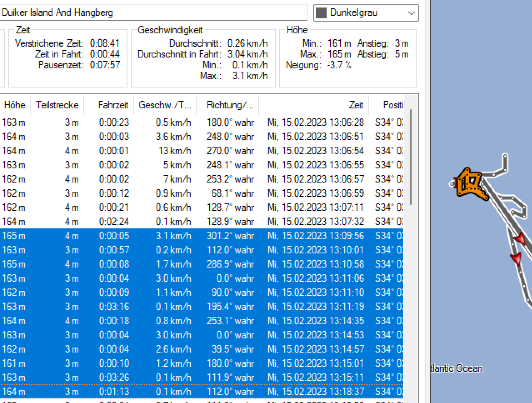Edit the track name Duiker Island And Hangberg
Screen dimensions: 532x403
154,13
